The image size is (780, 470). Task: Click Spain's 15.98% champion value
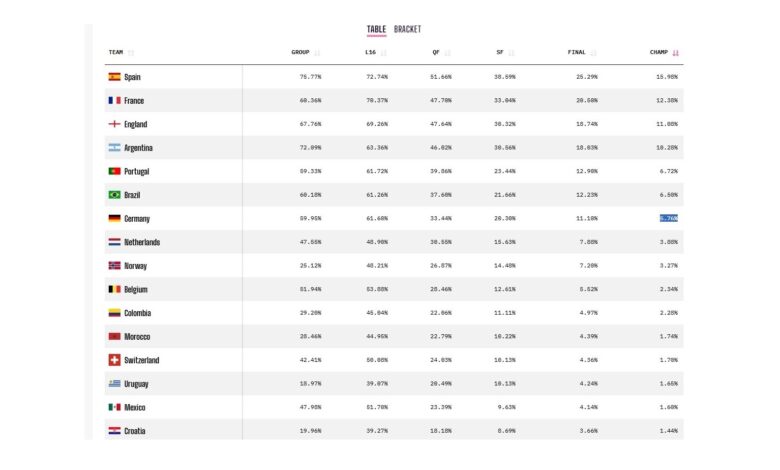(x=668, y=77)
